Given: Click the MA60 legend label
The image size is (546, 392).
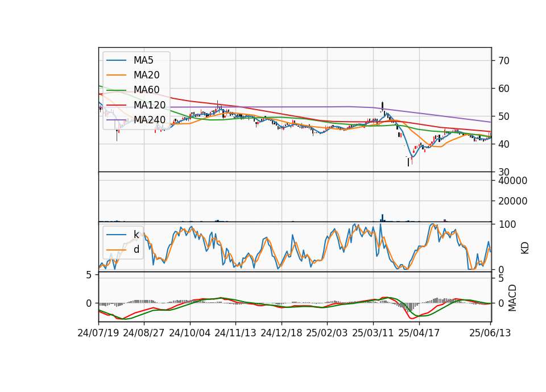Looking at the screenshot, I should [x=146, y=90].
